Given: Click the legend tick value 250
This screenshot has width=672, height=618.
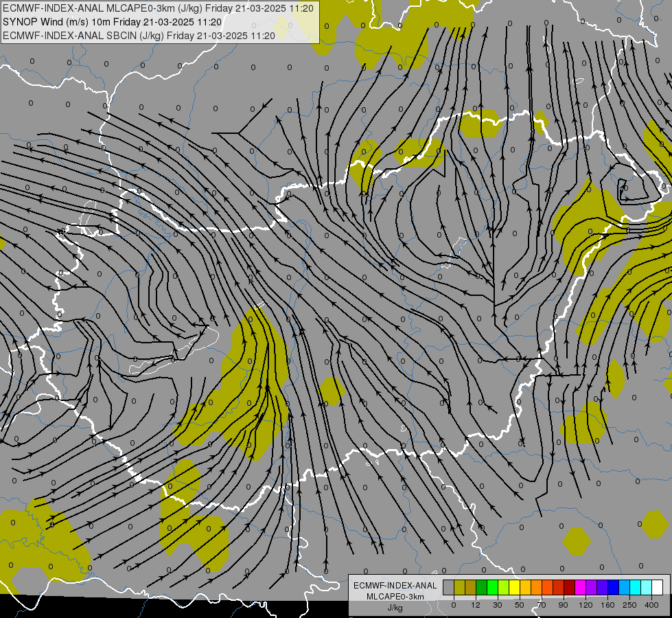Looking at the screenshot, I should click(629, 605).
